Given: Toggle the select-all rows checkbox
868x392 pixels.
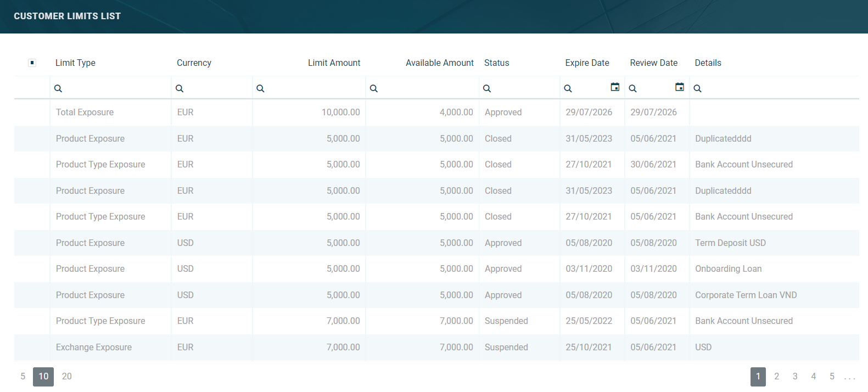Looking at the screenshot, I should [32, 63].
